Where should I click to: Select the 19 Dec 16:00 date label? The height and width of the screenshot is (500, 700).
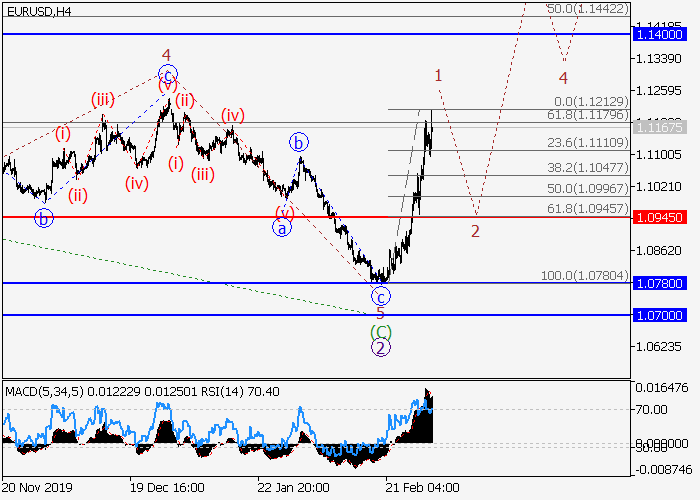tap(168, 488)
